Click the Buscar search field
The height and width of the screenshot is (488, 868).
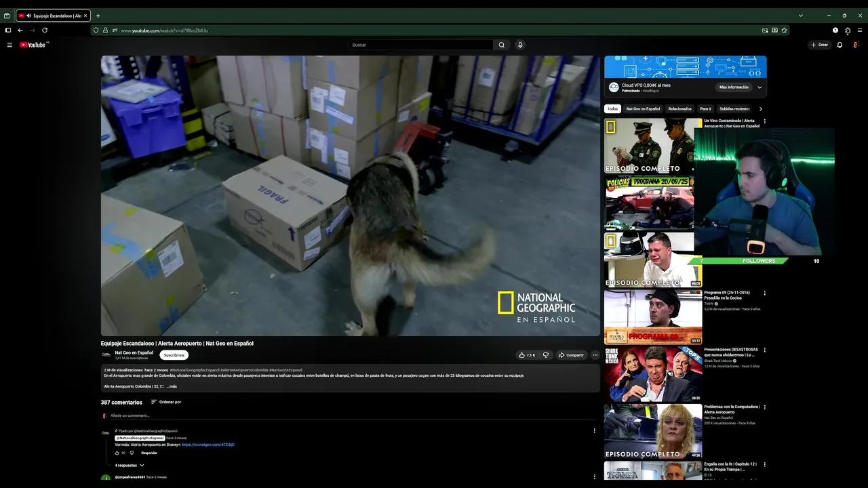[x=420, y=45]
